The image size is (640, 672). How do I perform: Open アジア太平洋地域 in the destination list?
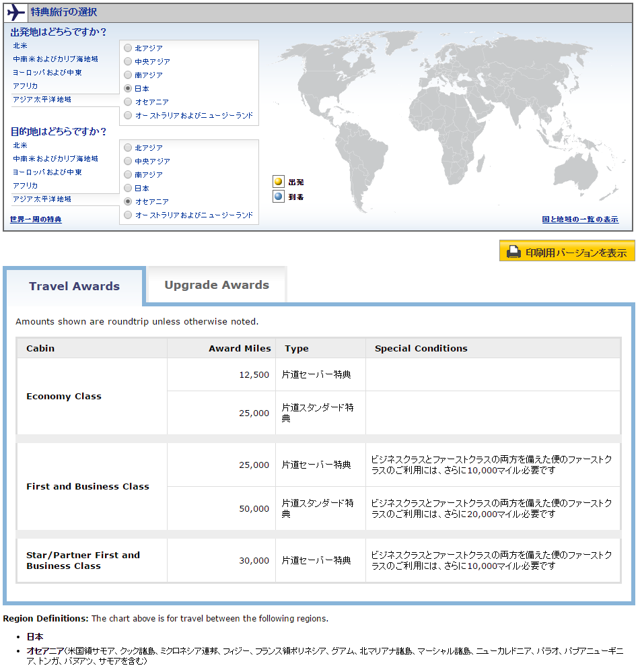[x=42, y=199]
